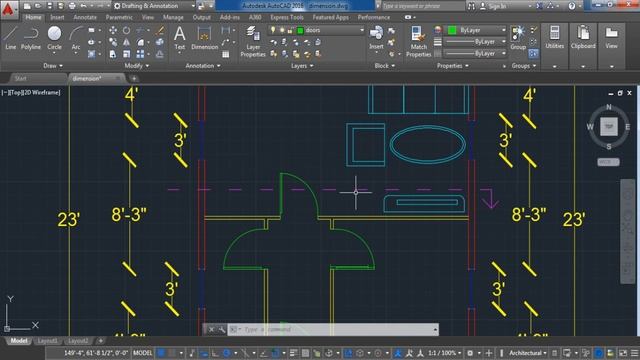Open the 1:1 / 100% annotation scale dropdown

click(444, 353)
